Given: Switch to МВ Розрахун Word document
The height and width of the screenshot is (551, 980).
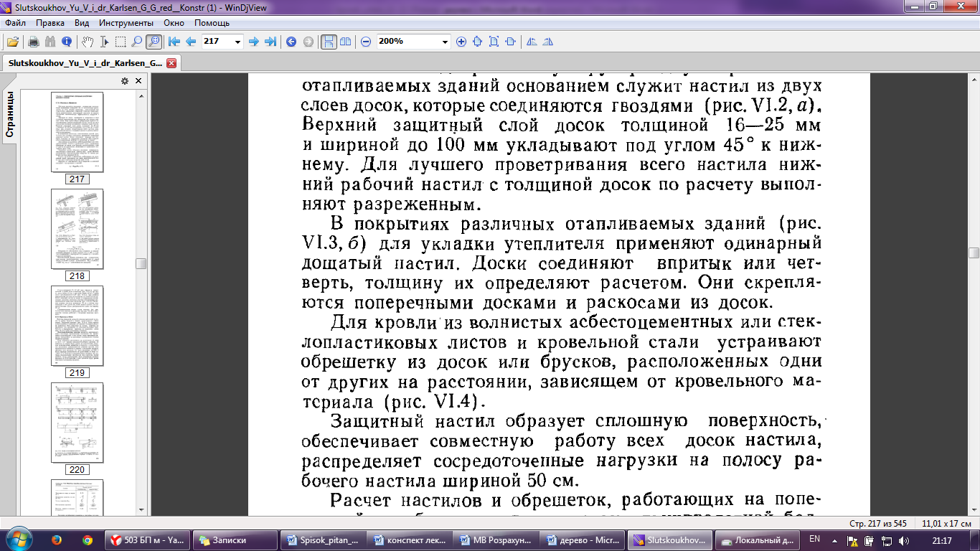Looking at the screenshot, I should pyautogui.click(x=497, y=540).
